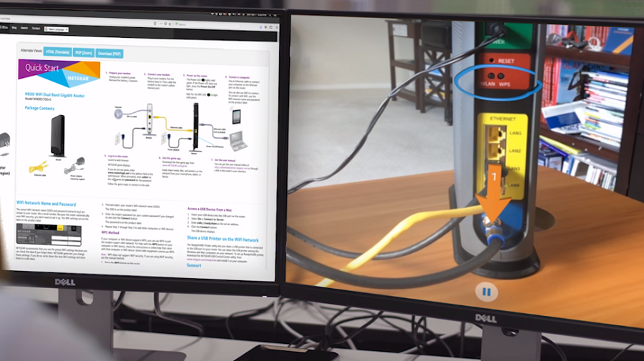The width and height of the screenshot is (644, 361).
Task: Click step 3 Power on the router title
Action: pos(197,76)
